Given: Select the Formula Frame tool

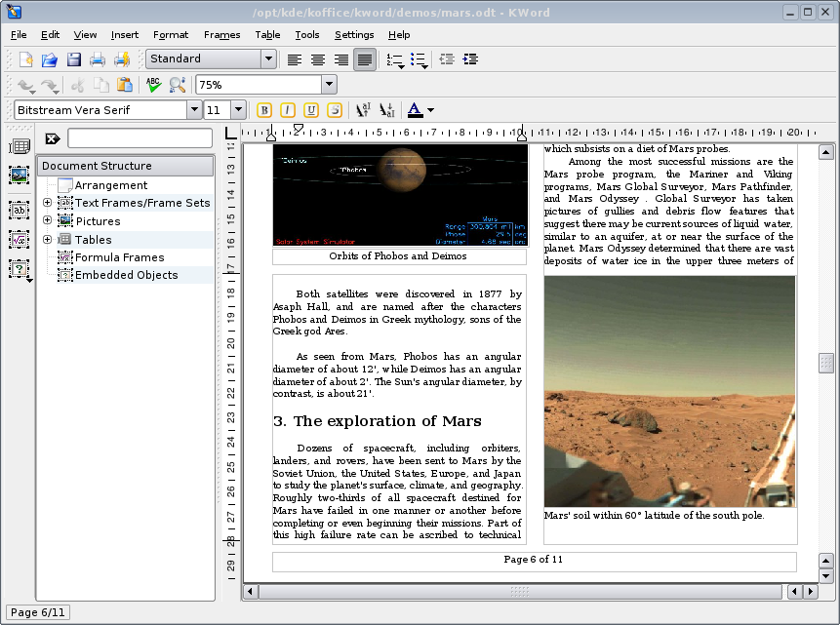Looking at the screenshot, I should (x=19, y=239).
